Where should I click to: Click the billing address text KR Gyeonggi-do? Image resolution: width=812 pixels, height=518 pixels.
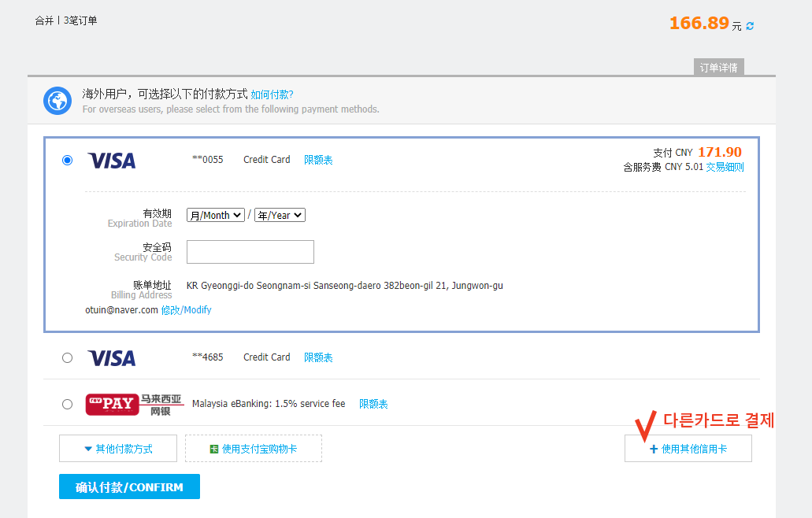click(345, 286)
